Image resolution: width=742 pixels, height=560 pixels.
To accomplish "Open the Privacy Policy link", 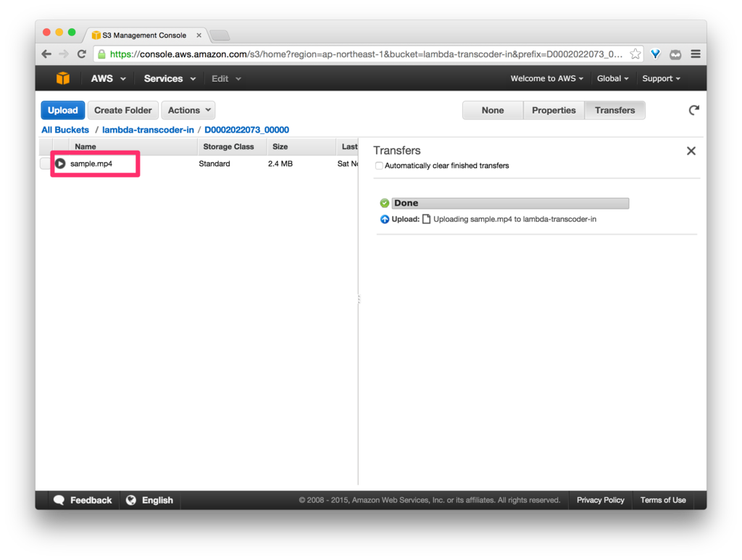I will (600, 500).
